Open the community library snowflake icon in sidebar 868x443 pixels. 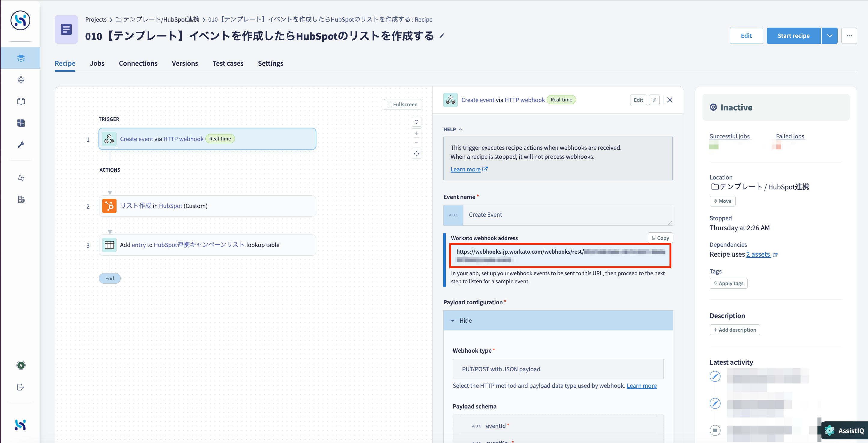[x=21, y=80]
